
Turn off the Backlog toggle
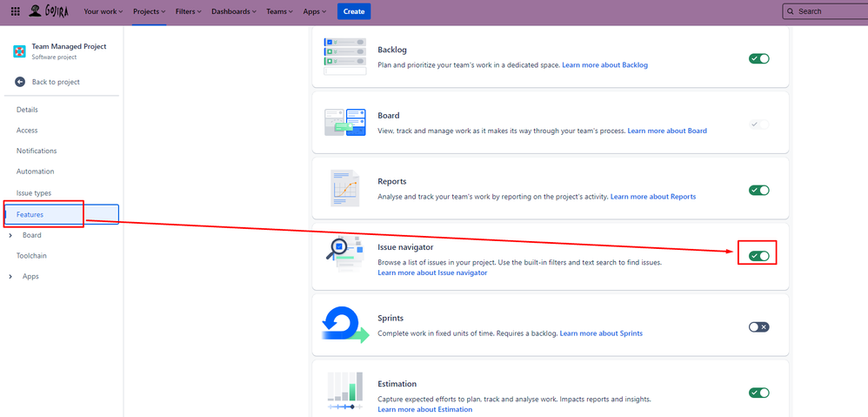pyautogui.click(x=759, y=58)
